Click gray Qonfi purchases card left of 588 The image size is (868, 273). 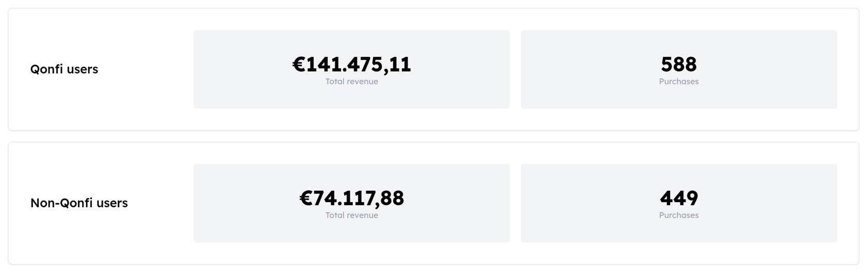(x=579, y=69)
